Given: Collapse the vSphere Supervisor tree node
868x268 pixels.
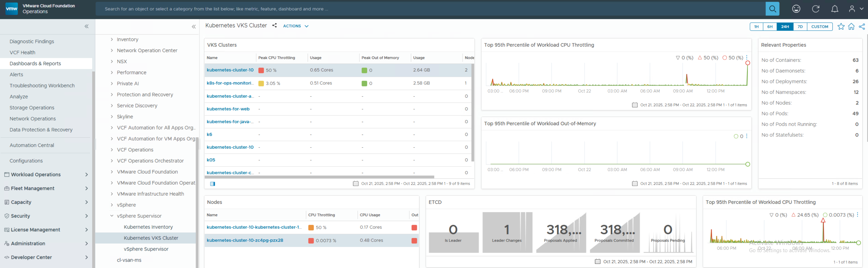Looking at the screenshot, I should (x=112, y=216).
